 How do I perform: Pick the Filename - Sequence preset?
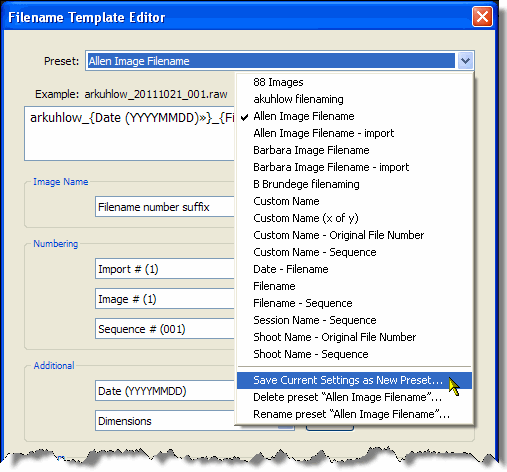tap(354, 303)
